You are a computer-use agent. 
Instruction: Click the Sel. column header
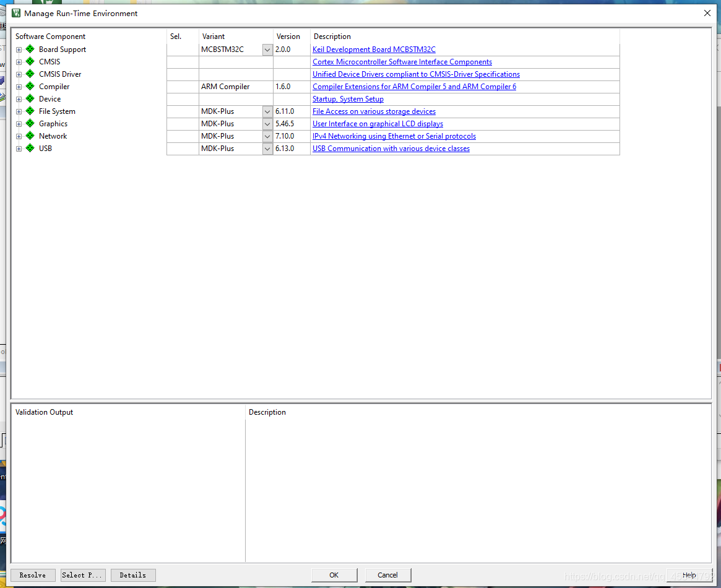point(176,37)
